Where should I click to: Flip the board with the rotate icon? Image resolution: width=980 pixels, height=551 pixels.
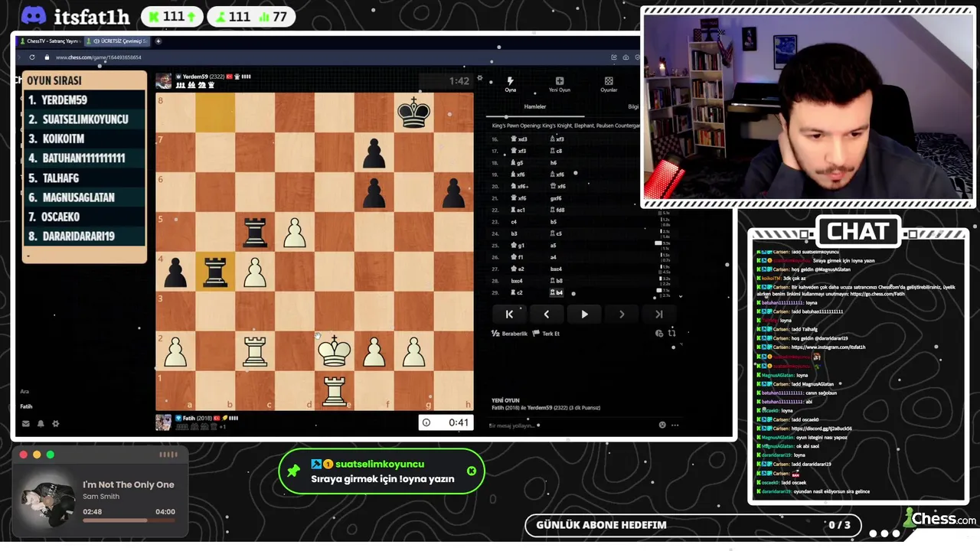[671, 333]
